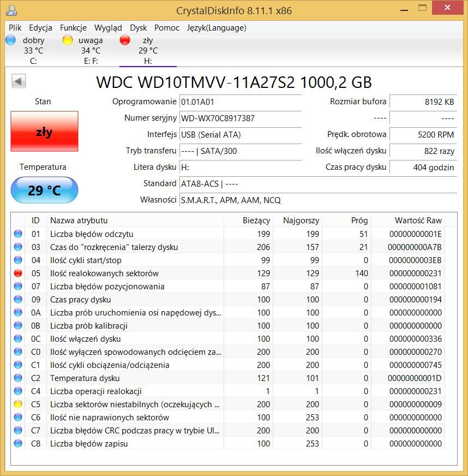This screenshot has height=476, width=468.
Task: Select row 'Ilość realokowanych sektorów'
Action: coord(228,273)
